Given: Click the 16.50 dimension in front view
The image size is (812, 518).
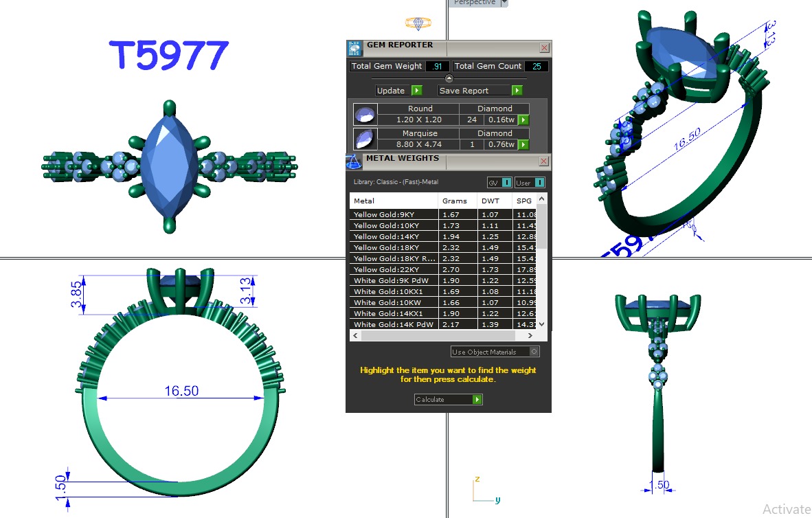Looking at the screenshot, I should 181,391.
